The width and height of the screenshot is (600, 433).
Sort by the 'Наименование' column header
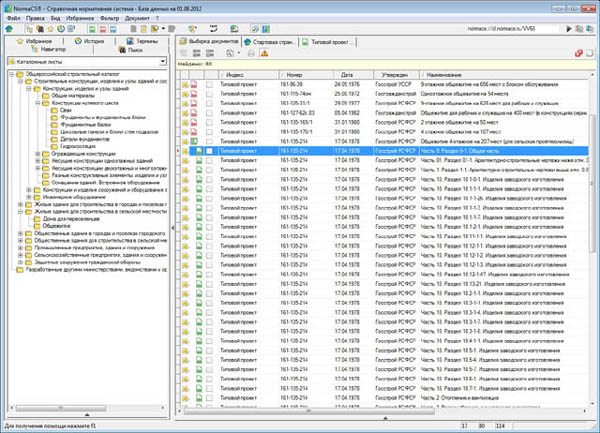coord(504,75)
